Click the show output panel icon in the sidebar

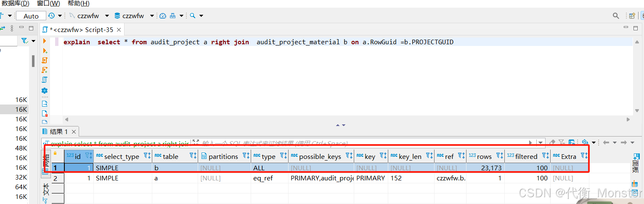pyautogui.click(x=45, y=104)
